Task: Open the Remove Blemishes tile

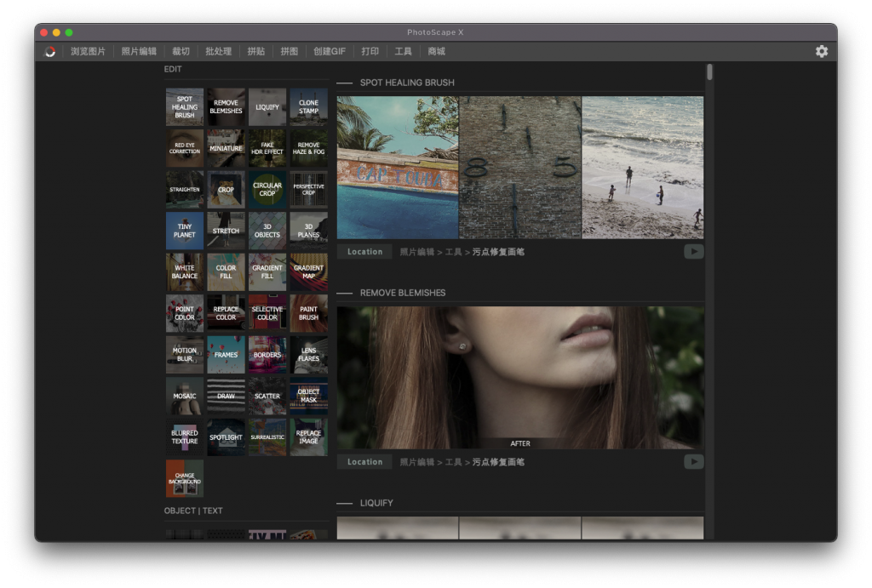Action: 226,106
